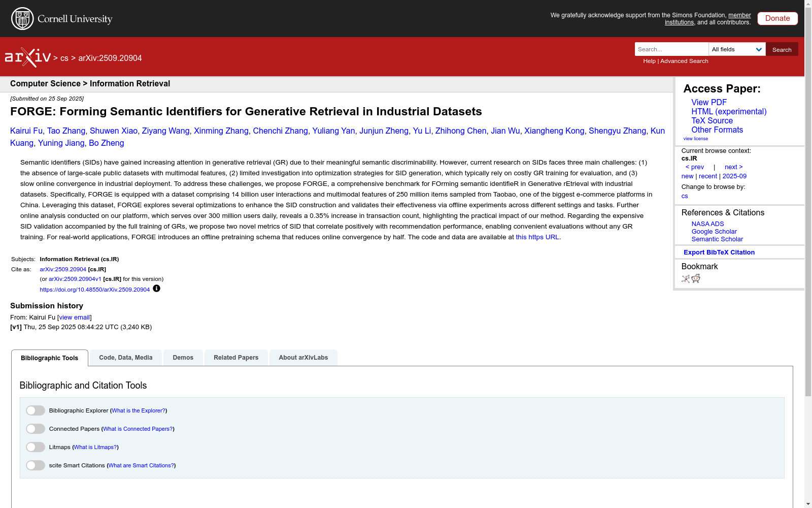The image size is (812, 508).
Task: Enable the Connected Papers toggle
Action: point(36,429)
